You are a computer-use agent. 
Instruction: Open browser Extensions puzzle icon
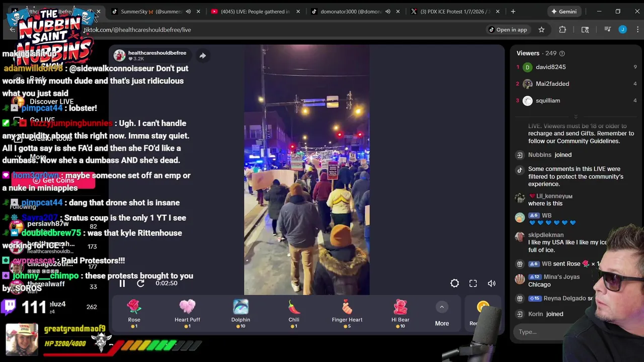coord(562,30)
